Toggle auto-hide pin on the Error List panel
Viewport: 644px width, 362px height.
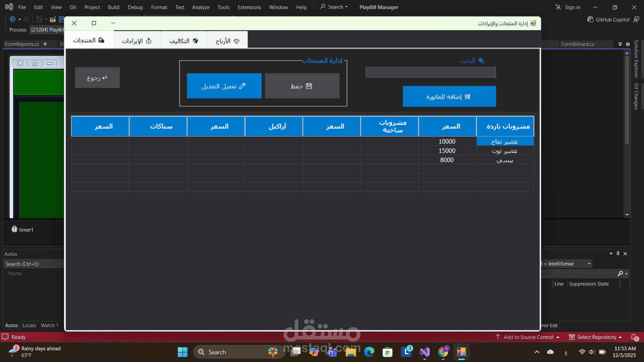pos(618,254)
